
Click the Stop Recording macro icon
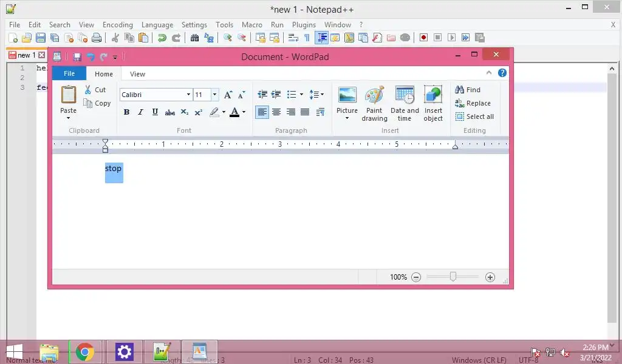pos(437,38)
